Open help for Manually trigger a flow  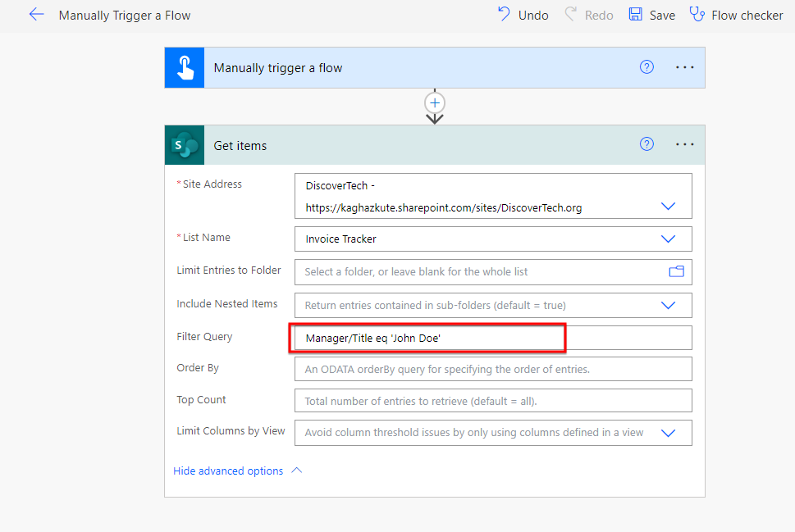(x=647, y=67)
